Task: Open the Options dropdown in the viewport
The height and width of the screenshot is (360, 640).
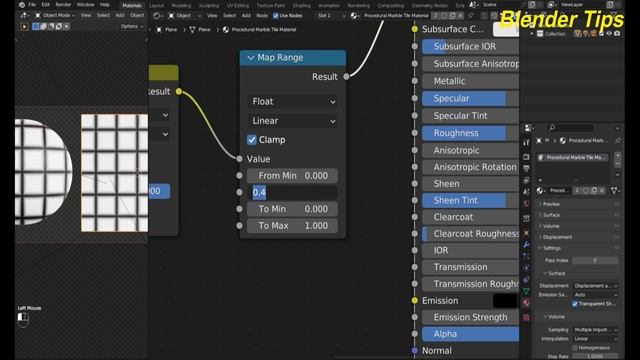Action: click(132, 26)
